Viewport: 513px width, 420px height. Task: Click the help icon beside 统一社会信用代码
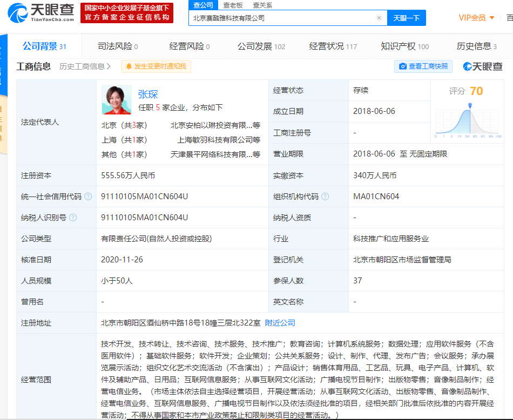pyautogui.click(x=88, y=197)
